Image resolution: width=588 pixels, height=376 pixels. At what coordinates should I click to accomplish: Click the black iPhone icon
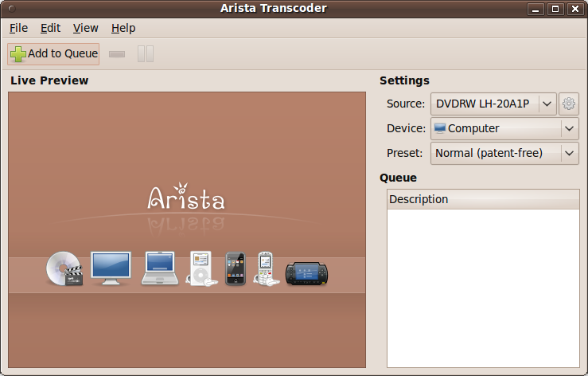coord(236,269)
